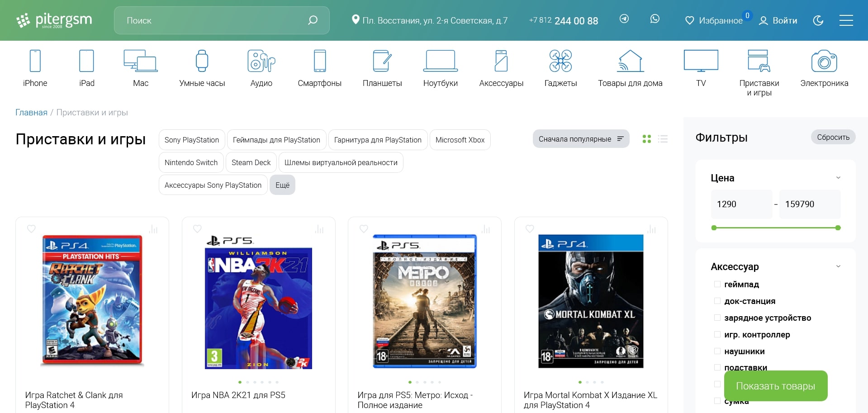
Task: Click the Сбросить filters button
Action: coord(833,137)
